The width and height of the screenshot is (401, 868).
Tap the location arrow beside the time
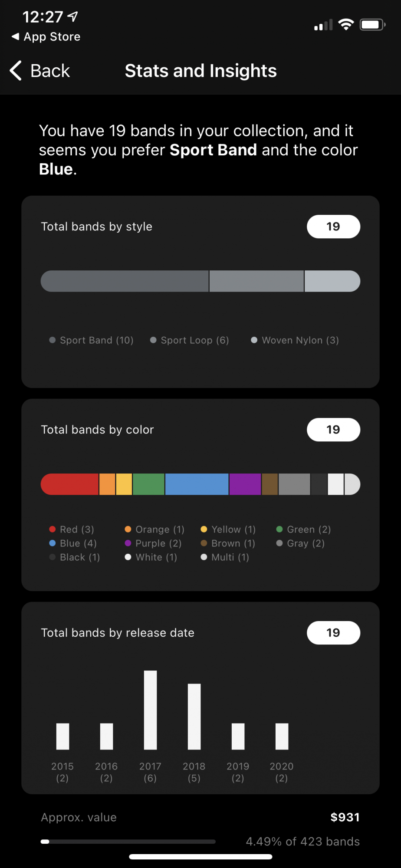[x=73, y=16]
